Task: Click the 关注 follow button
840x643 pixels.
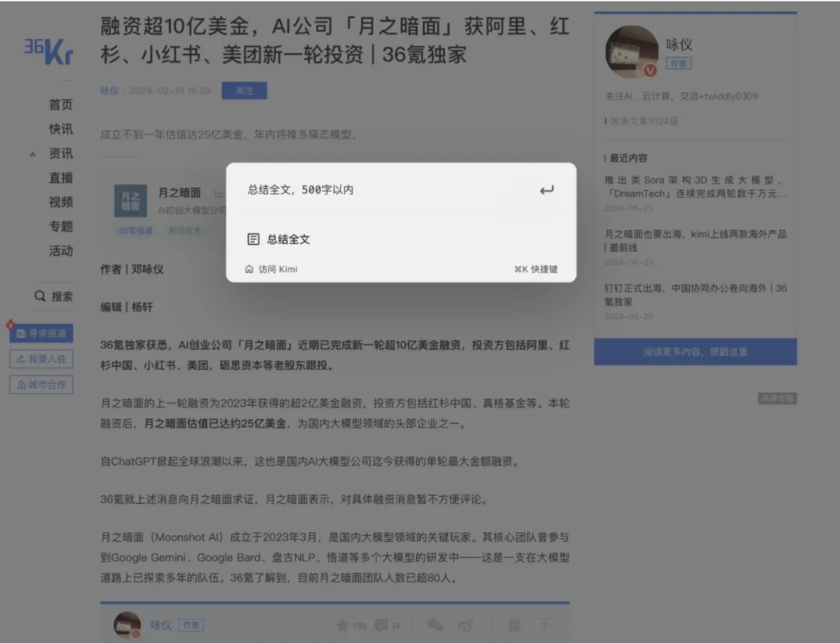Action: (244, 90)
